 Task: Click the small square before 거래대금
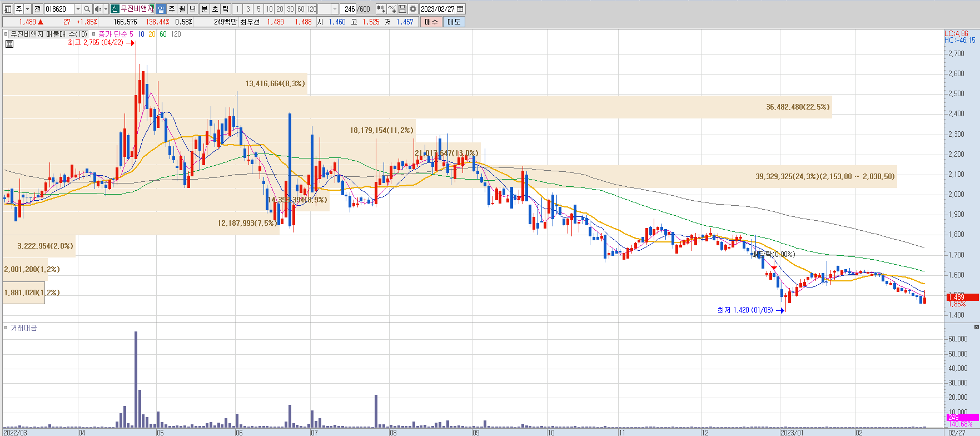click(x=6, y=328)
